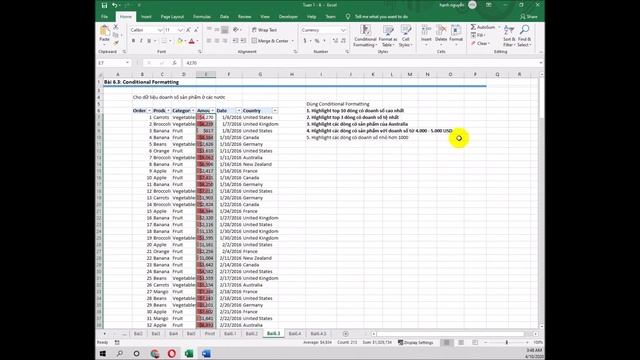Open the font size dropdown
640x360 pixels.
(x=180, y=30)
